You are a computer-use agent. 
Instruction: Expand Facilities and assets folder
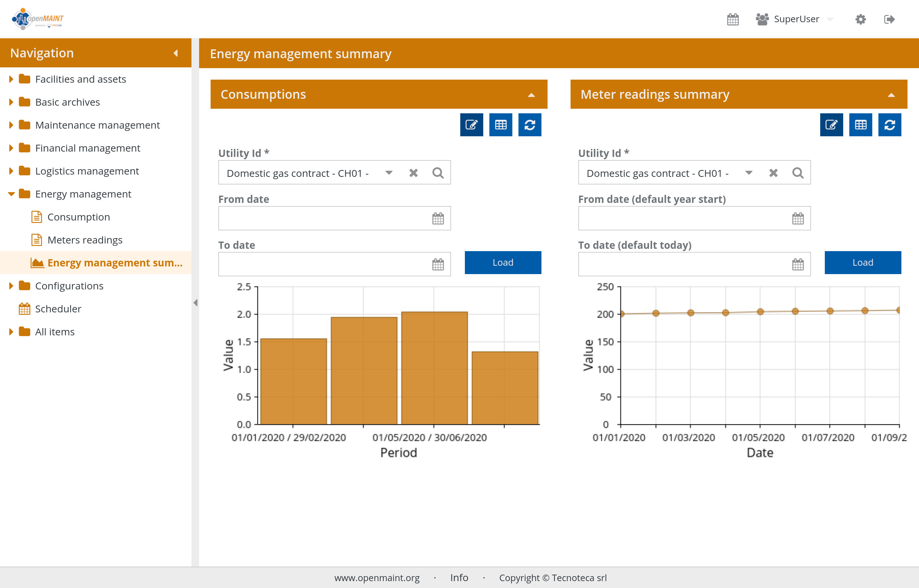(x=11, y=79)
